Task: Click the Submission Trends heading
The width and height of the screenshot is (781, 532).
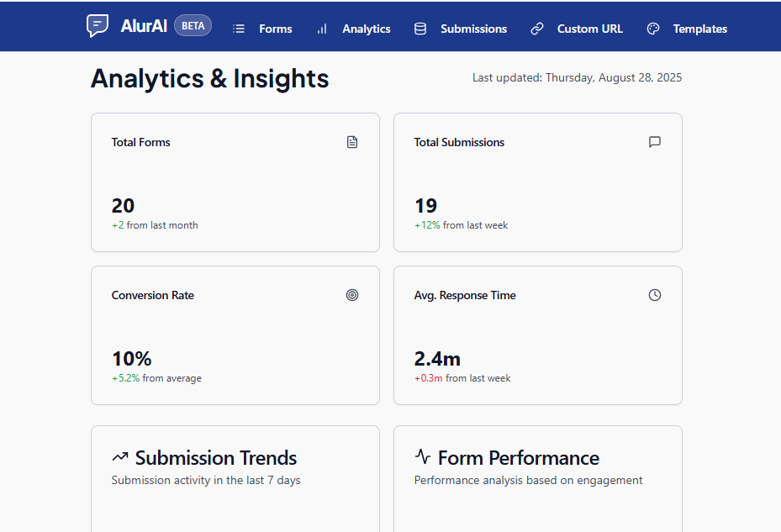Action: tap(216, 458)
